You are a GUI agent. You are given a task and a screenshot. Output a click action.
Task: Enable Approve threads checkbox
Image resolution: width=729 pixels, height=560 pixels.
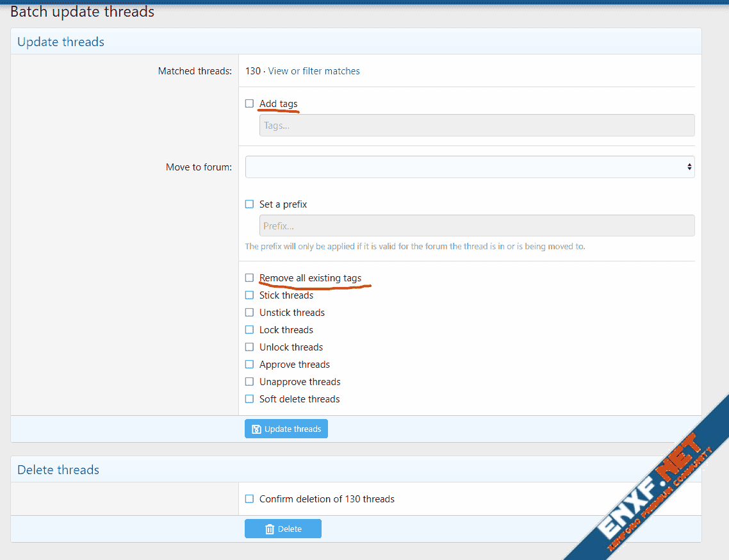[250, 365]
